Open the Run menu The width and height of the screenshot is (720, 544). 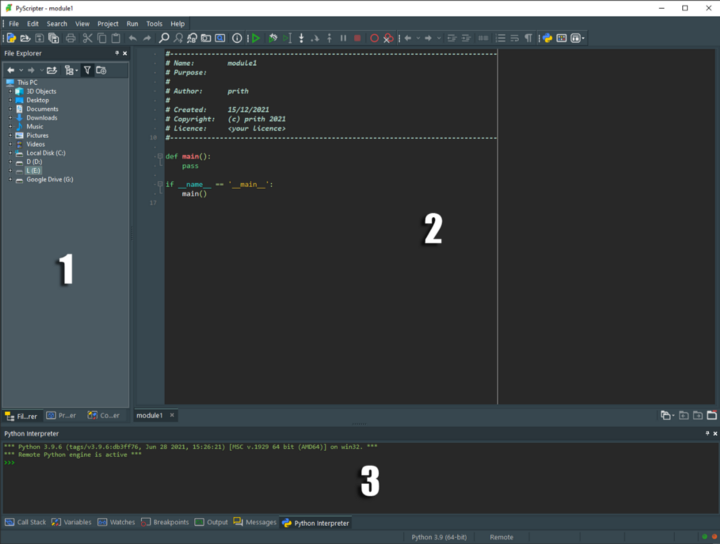pyautogui.click(x=132, y=24)
